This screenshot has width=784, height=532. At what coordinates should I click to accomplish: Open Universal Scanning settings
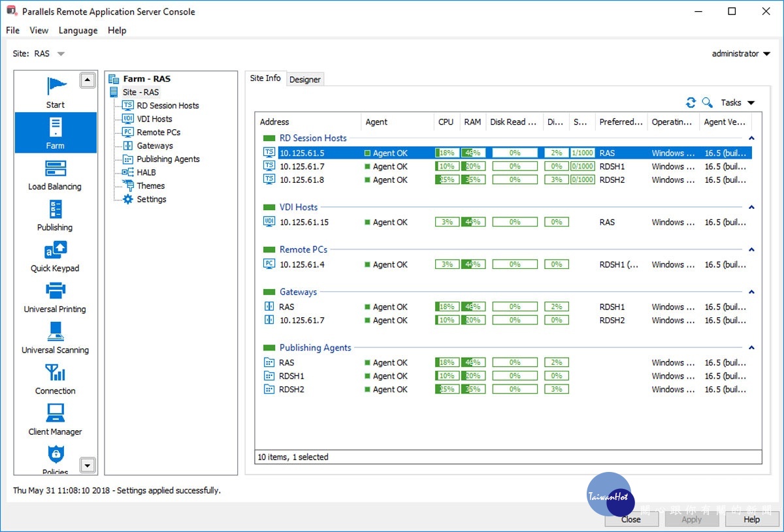(56, 338)
